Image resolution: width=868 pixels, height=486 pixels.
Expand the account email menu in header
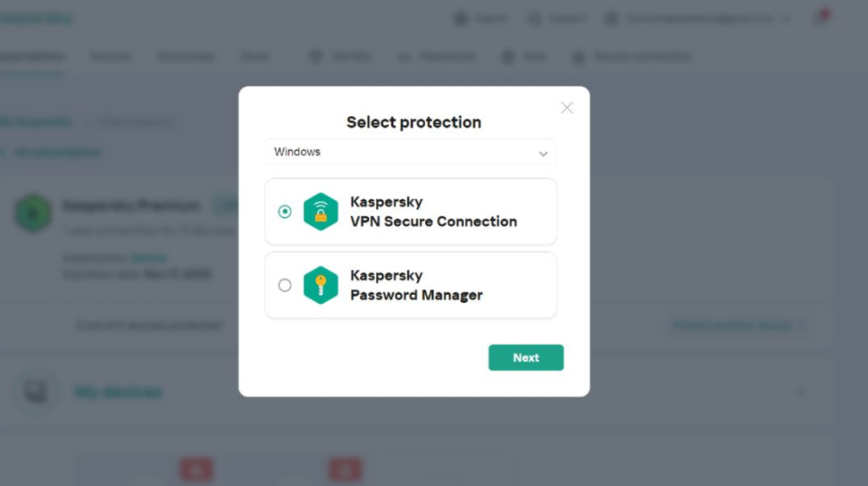699,18
